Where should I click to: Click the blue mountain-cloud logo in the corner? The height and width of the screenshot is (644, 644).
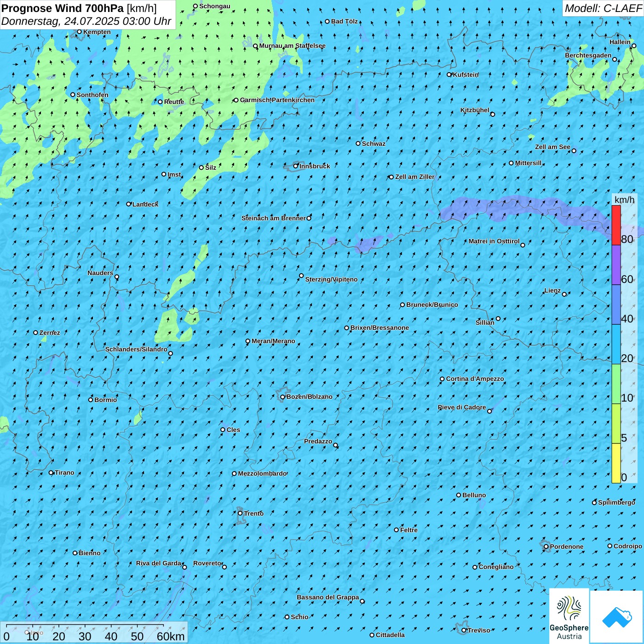coord(617,617)
